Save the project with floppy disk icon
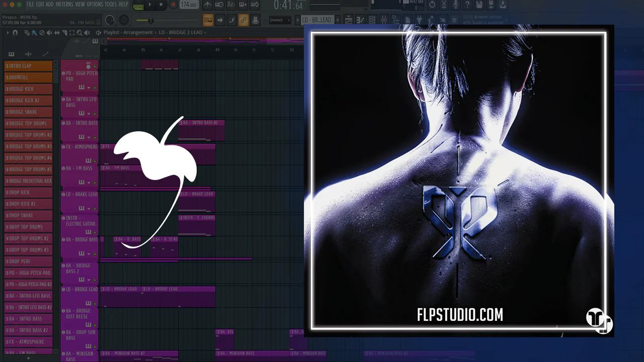The width and height of the screenshot is (644, 362). [x=480, y=5]
